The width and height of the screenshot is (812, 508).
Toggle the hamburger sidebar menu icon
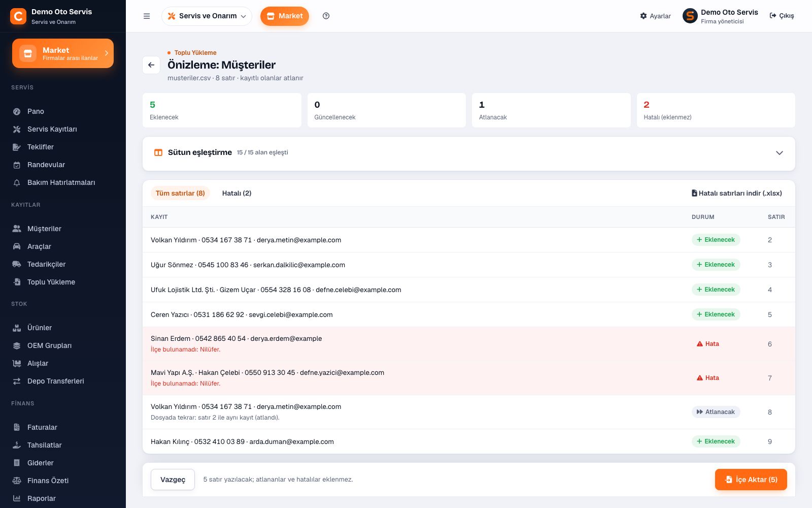[x=147, y=16]
